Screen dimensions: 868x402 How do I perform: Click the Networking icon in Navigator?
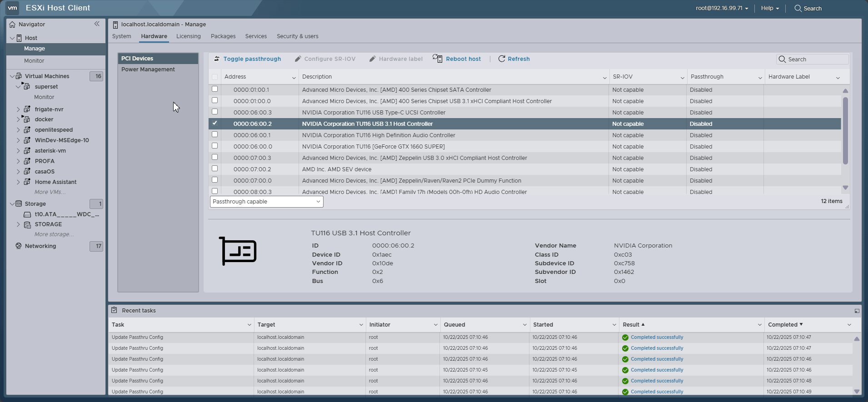19,246
